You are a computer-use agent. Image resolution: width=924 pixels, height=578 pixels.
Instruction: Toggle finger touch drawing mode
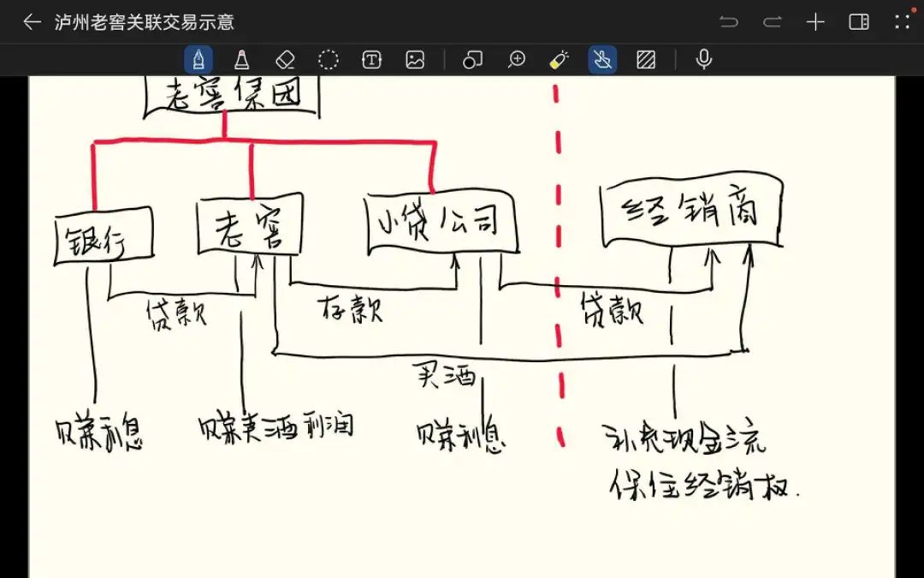click(x=602, y=60)
